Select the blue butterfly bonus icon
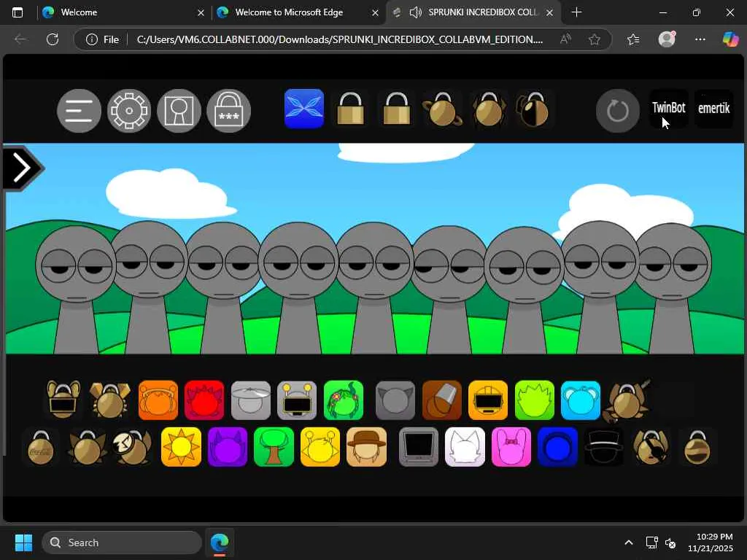The image size is (747, 560). [304, 109]
